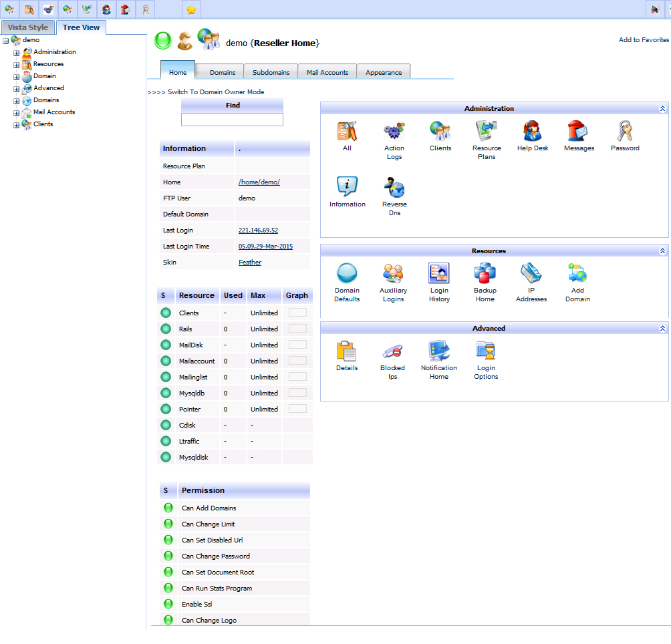The width and height of the screenshot is (671, 644).
Task: Open the /home/demo/ link
Action: (259, 182)
